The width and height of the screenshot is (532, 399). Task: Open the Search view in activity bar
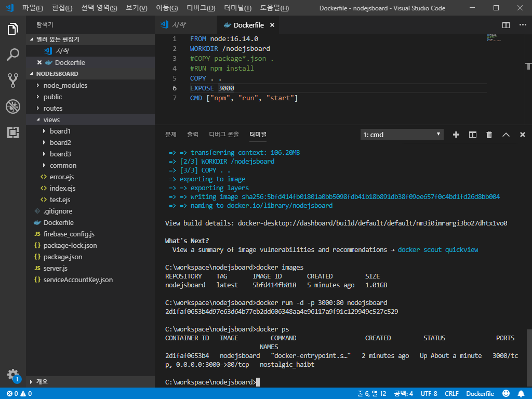[13, 55]
